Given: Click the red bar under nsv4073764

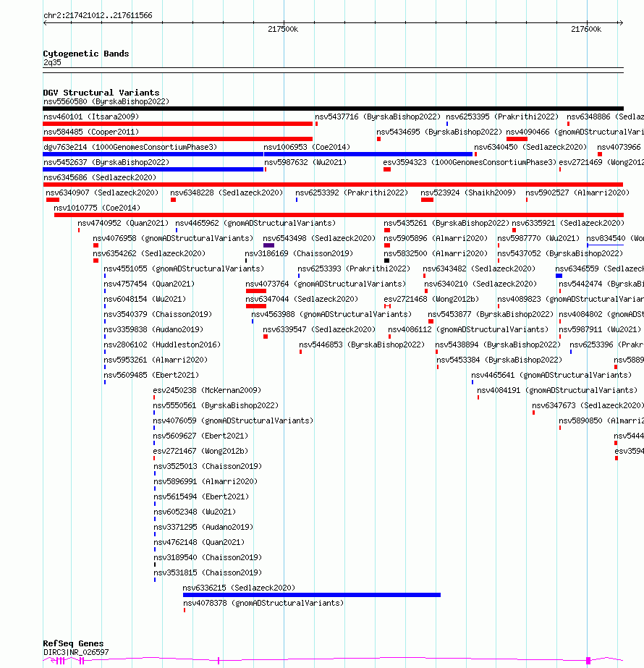Looking at the screenshot, I should [x=256, y=291].
